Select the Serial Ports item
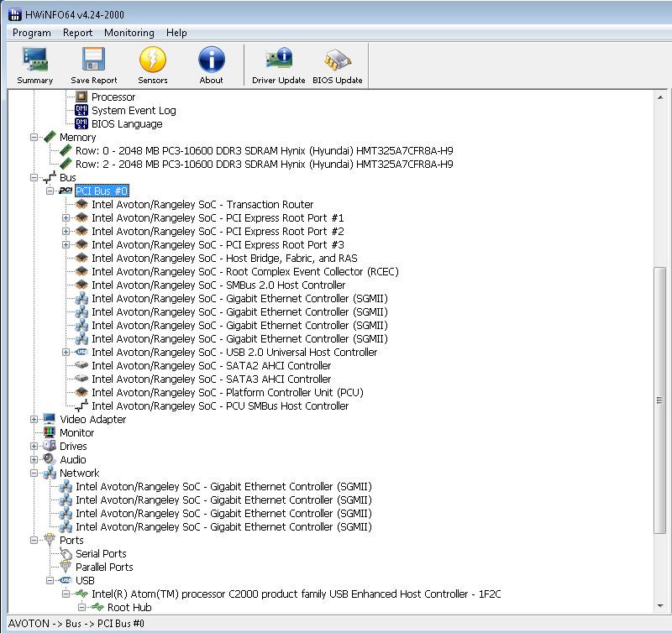The height and width of the screenshot is (633, 672). pos(101,554)
